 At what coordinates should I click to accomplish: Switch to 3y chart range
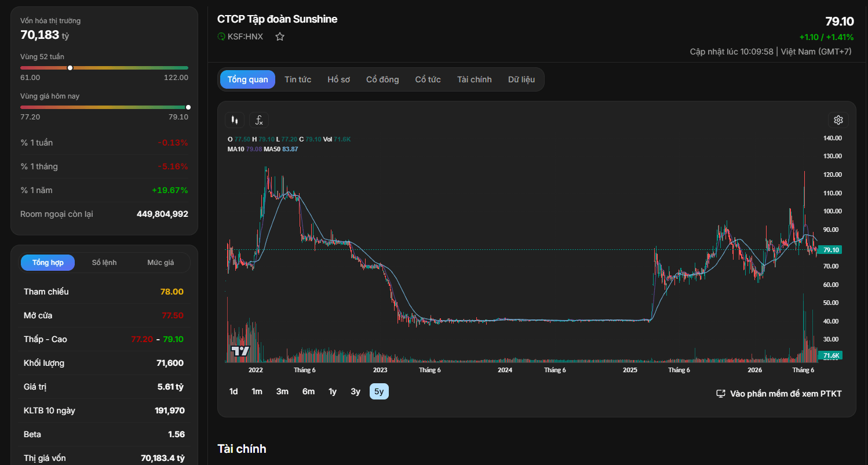point(355,391)
